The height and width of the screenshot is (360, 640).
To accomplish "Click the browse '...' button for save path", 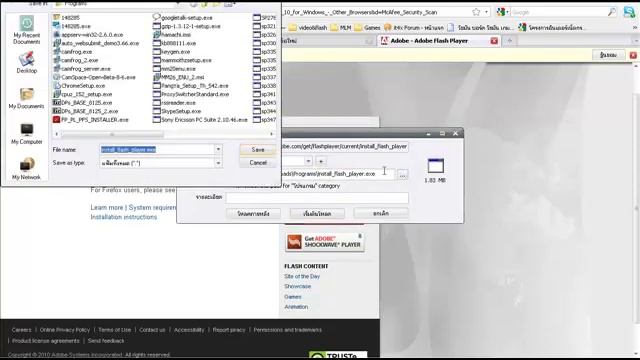I will [402, 174].
